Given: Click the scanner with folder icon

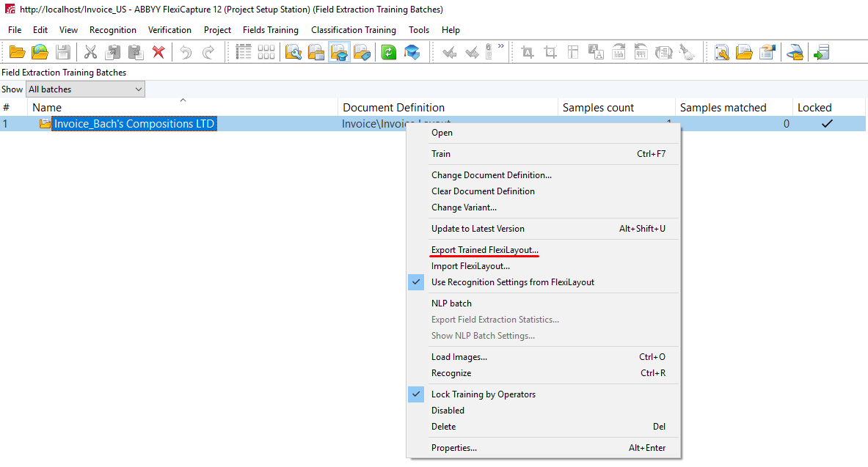Looking at the screenshot, I should pos(795,53).
